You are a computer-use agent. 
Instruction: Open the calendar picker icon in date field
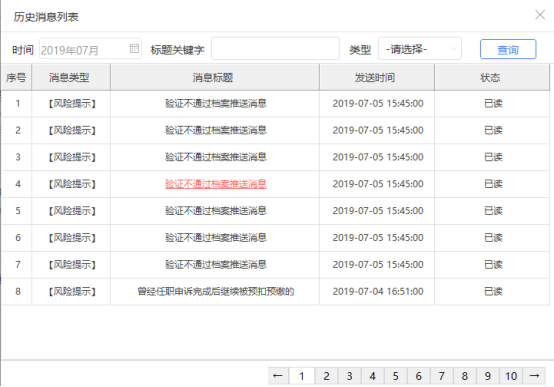click(134, 49)
